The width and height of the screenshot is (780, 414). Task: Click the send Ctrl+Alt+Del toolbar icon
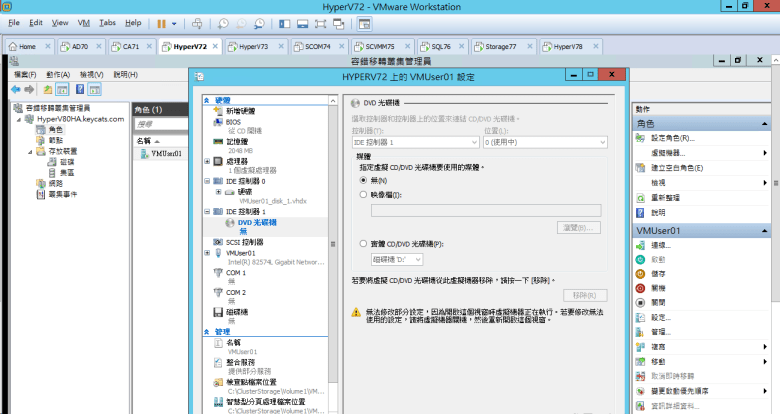196,22
